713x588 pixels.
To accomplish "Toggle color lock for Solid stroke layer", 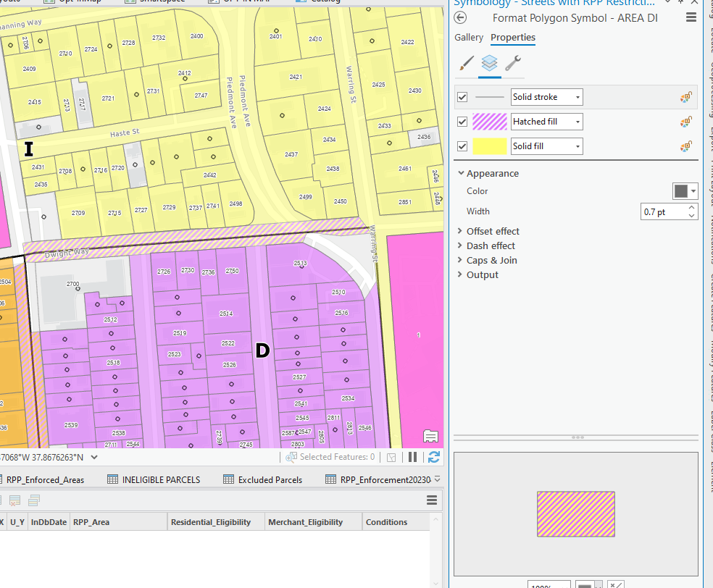I will pyautogui.click(x=685, y=97).
